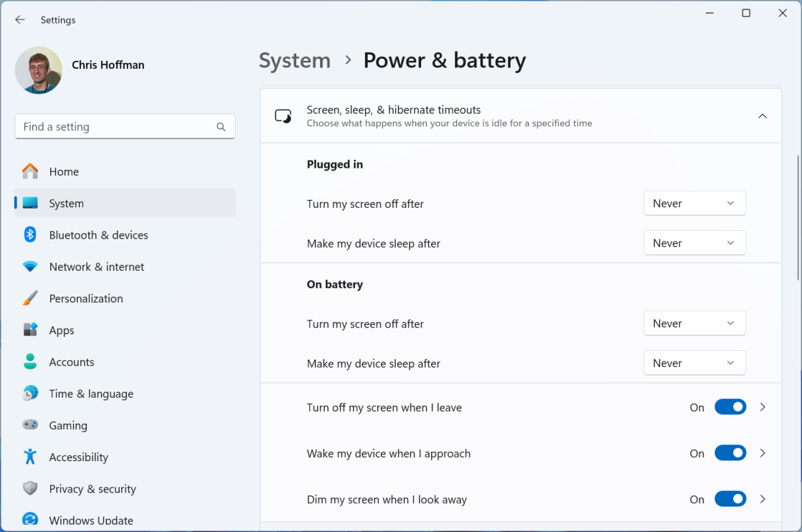
Task: Click the Gaming controller icon
Action: (x=30, y=425)
